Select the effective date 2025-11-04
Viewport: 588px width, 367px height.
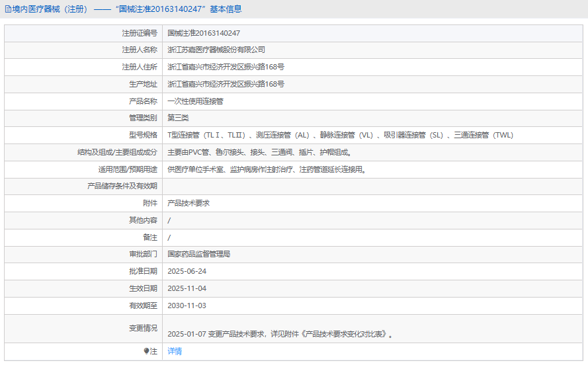click(x=187, y=288)
